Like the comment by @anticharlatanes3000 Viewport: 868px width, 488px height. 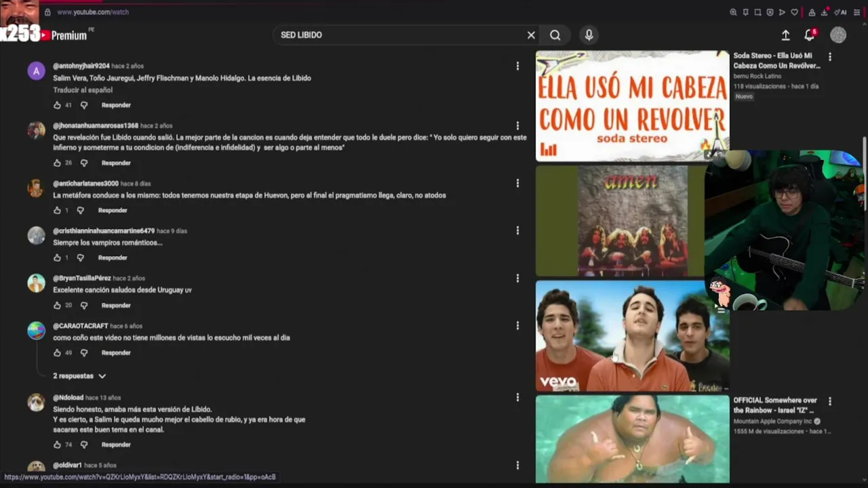pyautogui.click(x=57, y=210)
